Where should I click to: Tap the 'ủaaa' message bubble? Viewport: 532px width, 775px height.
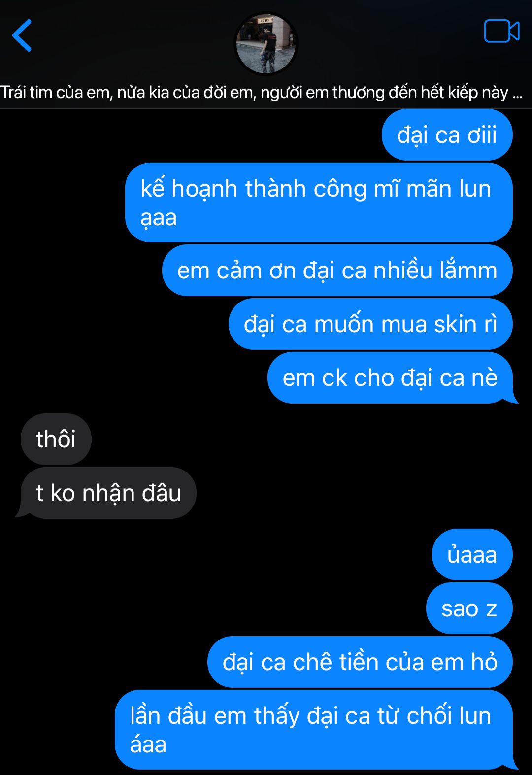click(472, 554)
